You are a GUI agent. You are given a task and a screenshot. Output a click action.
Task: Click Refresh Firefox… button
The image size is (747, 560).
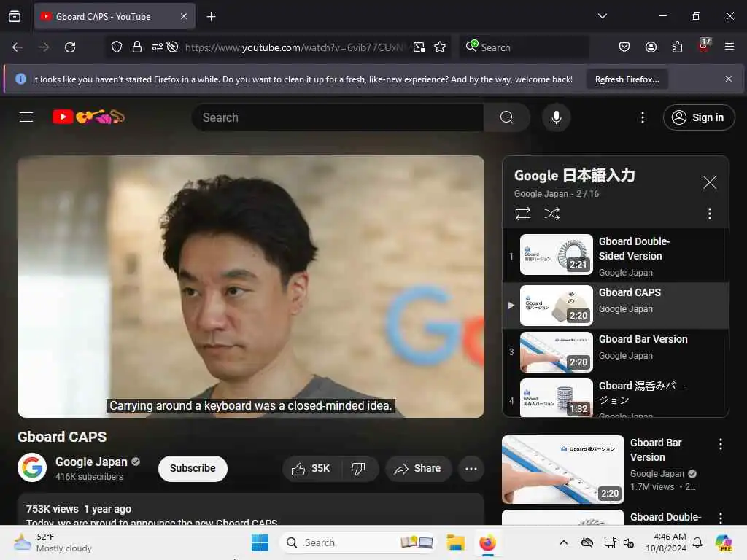(x=627, y=79)
